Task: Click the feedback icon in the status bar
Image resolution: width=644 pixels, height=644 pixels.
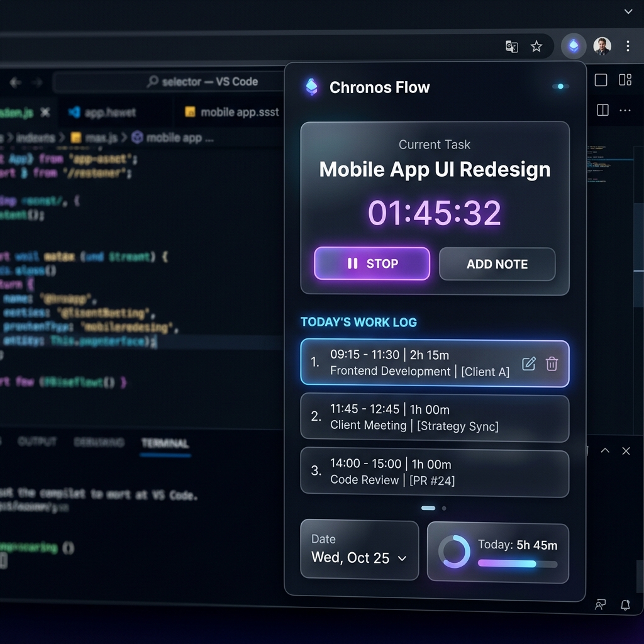Action: pyautogui.click(x=600, y=604)
